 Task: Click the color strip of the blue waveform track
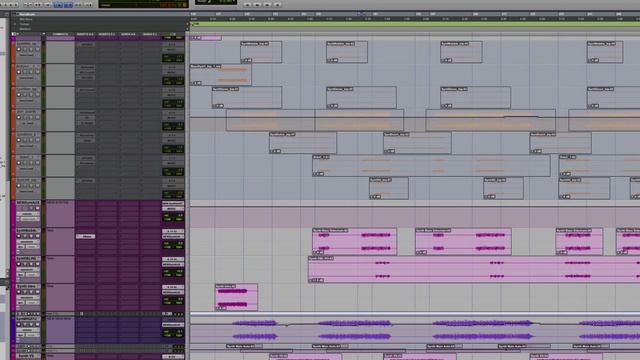(13, 329)
